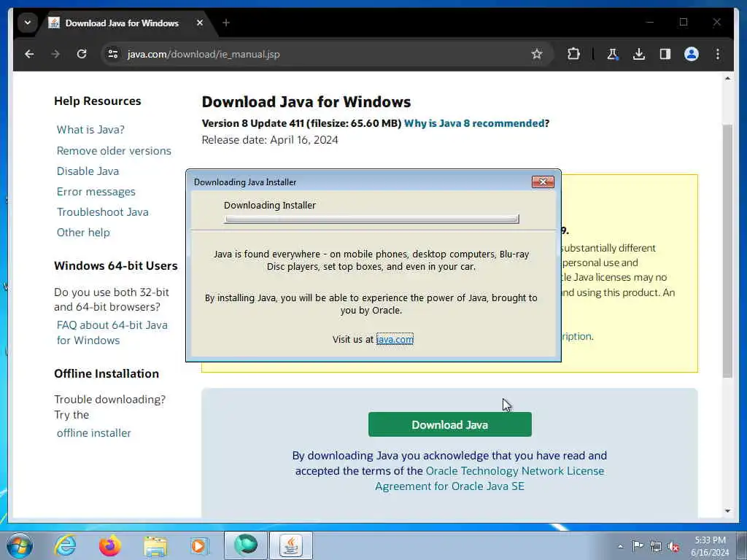Click the java.com link in the dialog
This screenshot has width=747, height=560.
click(x=395, y=340)
